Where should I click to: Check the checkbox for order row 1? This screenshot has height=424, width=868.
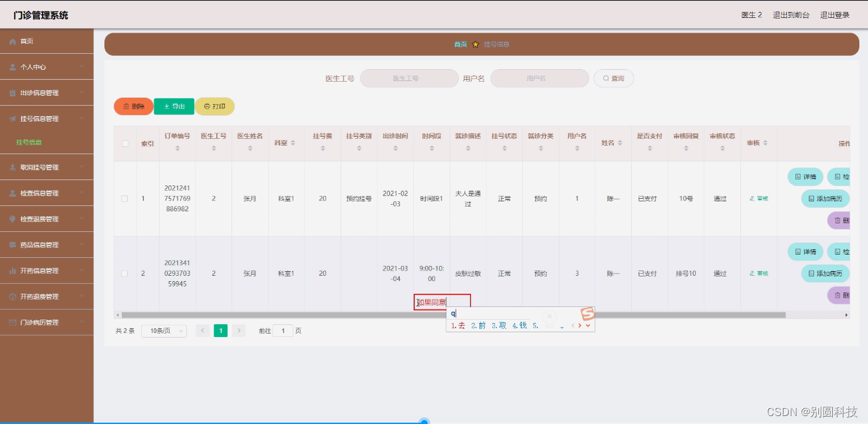(124, 197)
